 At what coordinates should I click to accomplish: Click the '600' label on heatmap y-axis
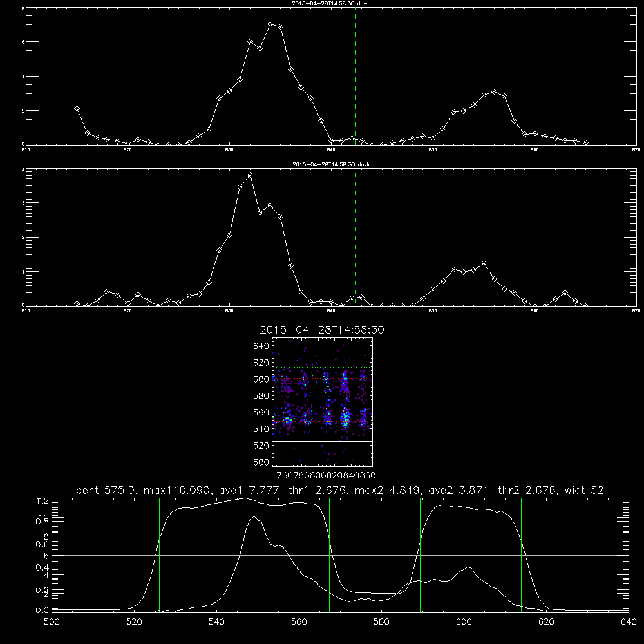tap(261, 379)
